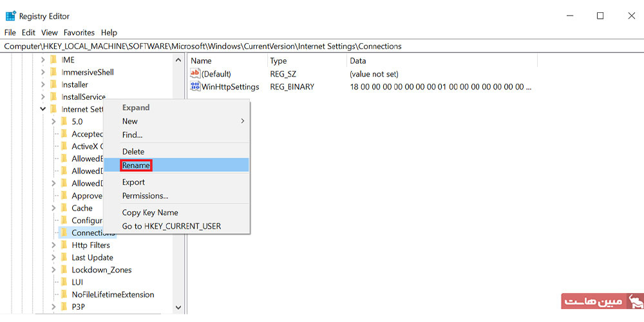Choose Go to HKEY_CURRENT_USER

point(176,226)
